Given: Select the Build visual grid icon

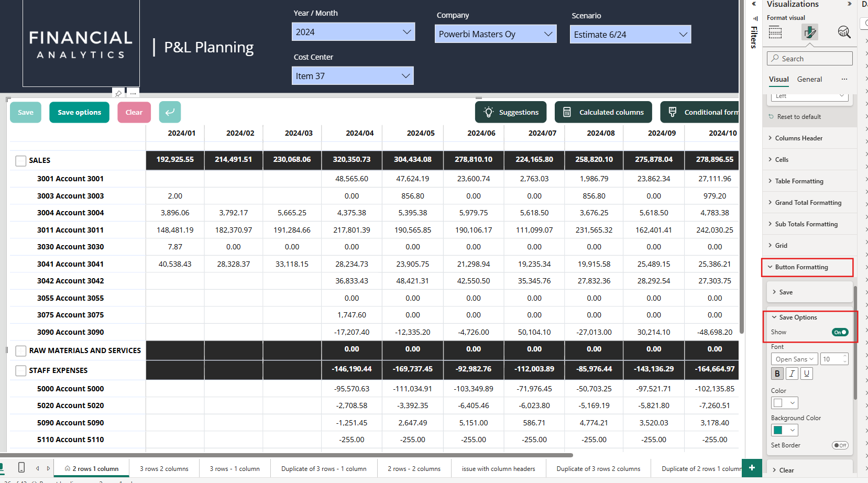Looking at the screenshot, I should (775, 32).
